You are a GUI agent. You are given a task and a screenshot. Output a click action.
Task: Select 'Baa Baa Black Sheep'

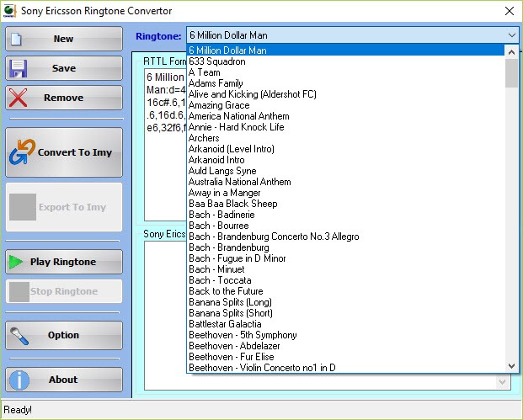click(345, 204)
